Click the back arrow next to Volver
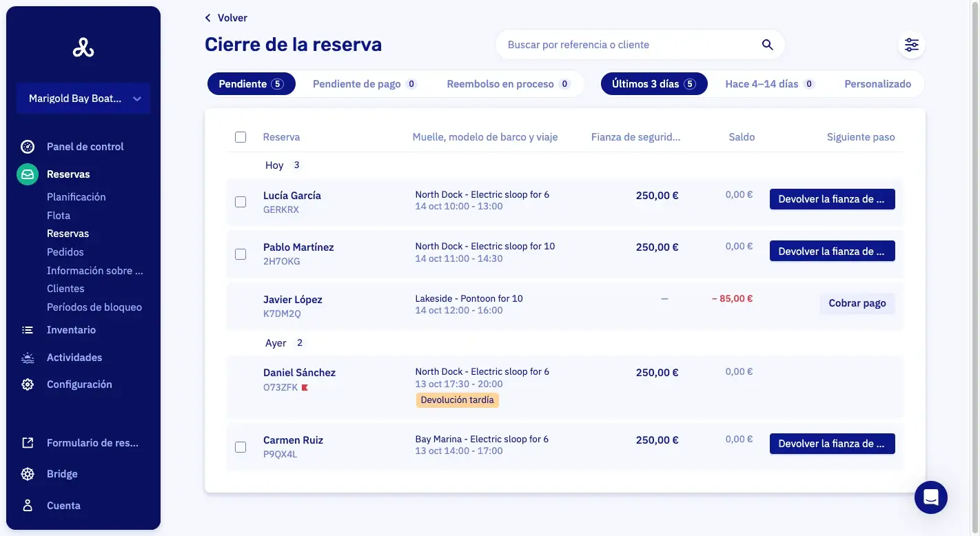This screenshot has height=536, width=980. tap(208, 18)
